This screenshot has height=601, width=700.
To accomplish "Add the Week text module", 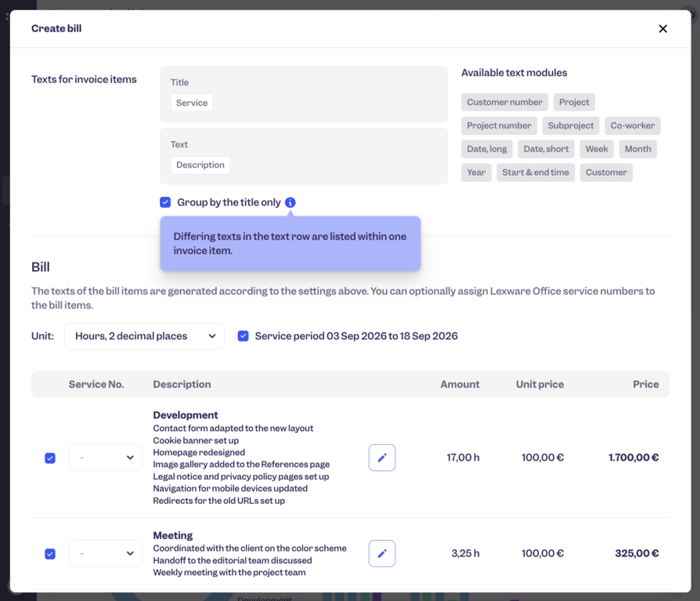I will [x=597, y=149].
